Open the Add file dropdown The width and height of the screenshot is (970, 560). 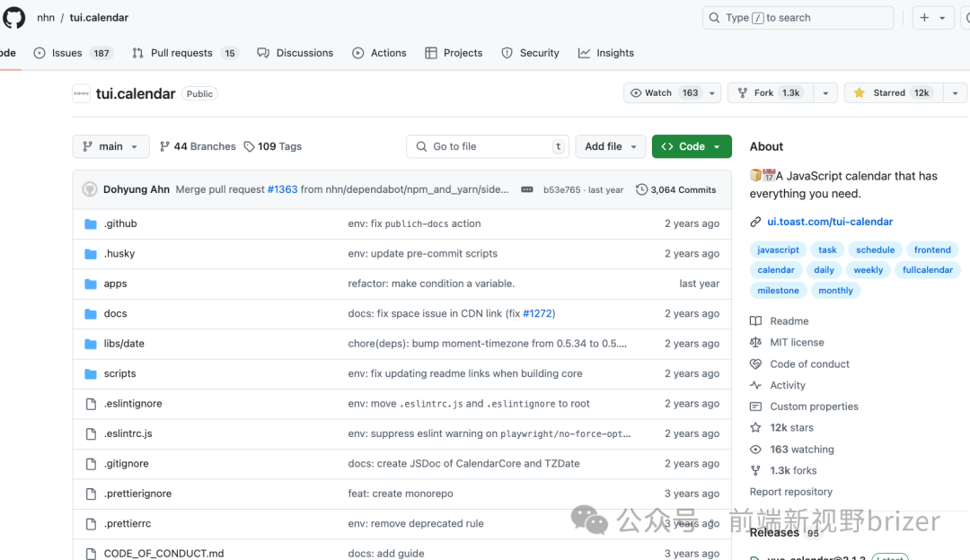611,146
